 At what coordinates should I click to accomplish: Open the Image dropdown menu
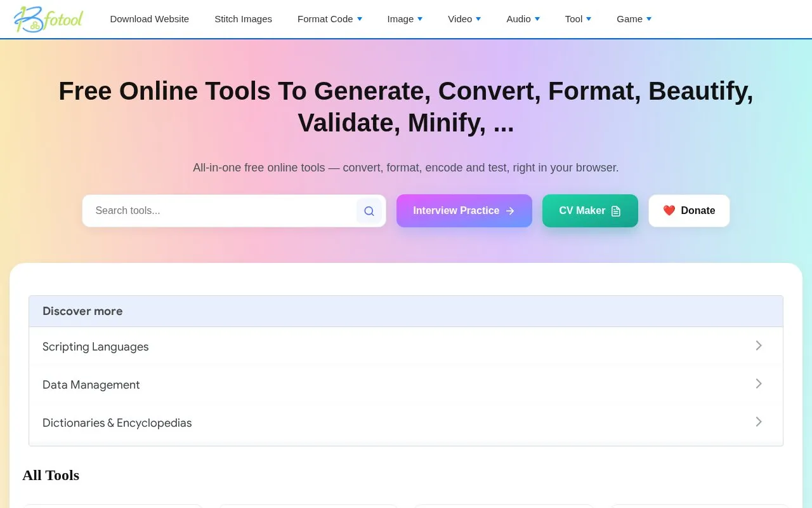pos(405,19)
